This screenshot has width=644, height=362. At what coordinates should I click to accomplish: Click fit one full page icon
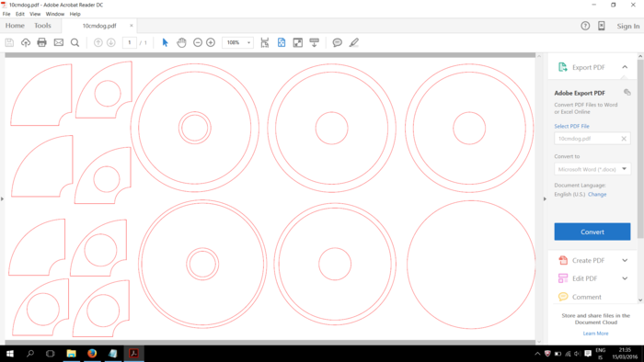(282, 42)
